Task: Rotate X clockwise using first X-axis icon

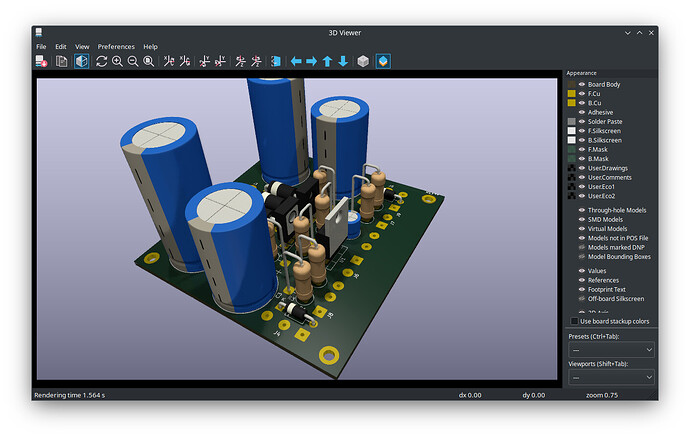Action: pyautogui.click(x=169, y=61)
